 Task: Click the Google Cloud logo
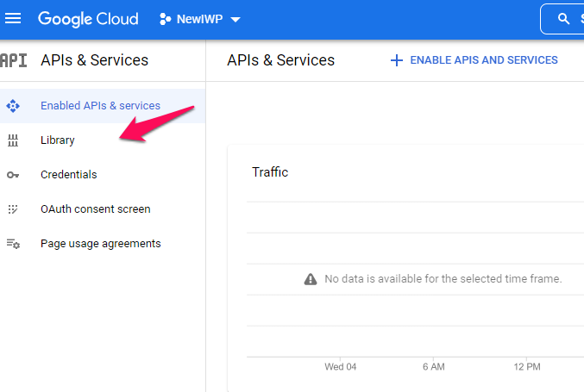coord(88,19)
